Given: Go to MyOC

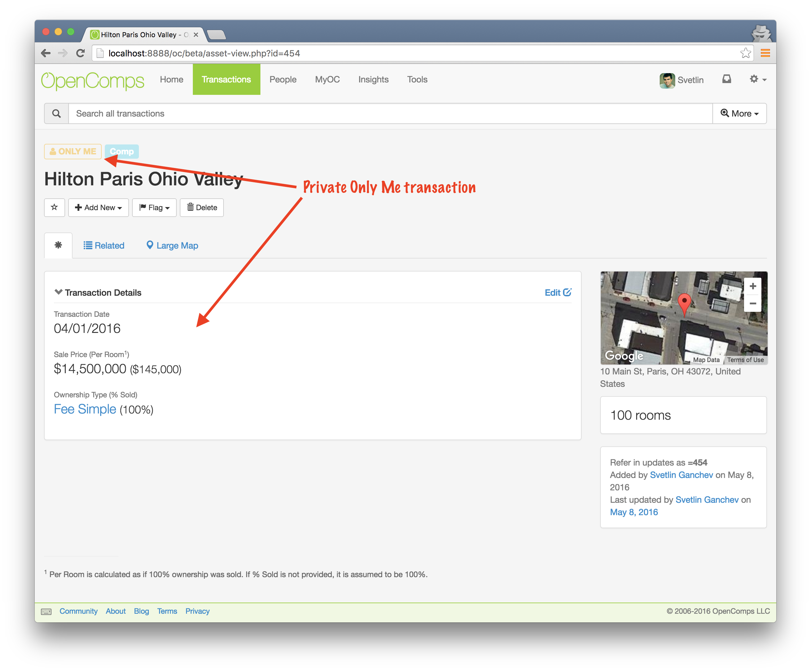Looking at the screenshot, I should tap(327, 80).
